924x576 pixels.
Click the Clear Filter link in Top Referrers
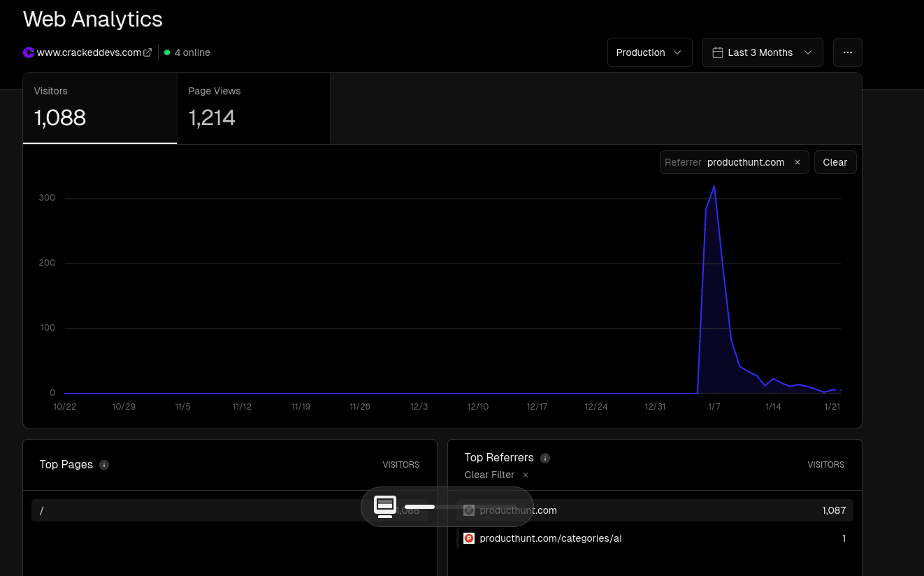click(489, 475)
